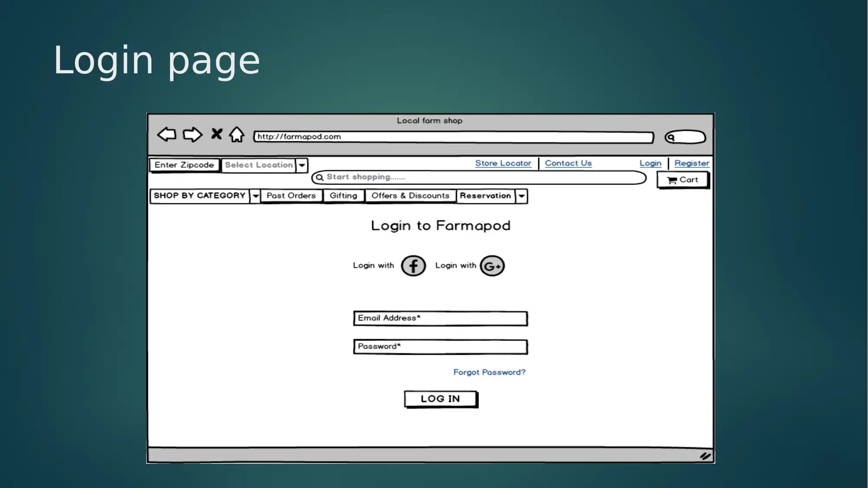Screen dimensions: 868x488
Task: Click the Facebook login icon
Action: pyautogui.click(x=413, y=265)
